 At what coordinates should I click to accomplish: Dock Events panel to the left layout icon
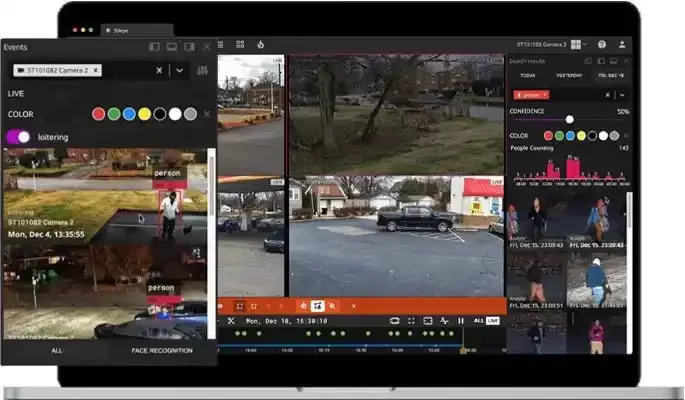[154, 47]
